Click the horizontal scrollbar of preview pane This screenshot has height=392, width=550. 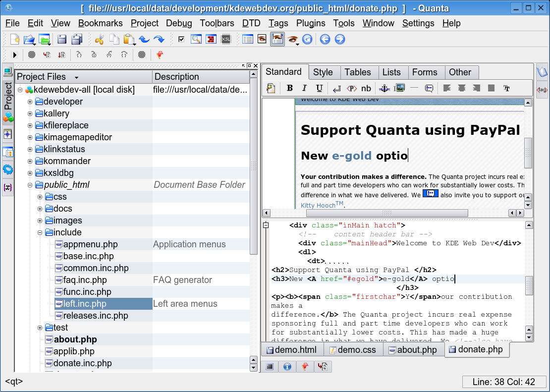pyautogui.click(x=387, y=213)
